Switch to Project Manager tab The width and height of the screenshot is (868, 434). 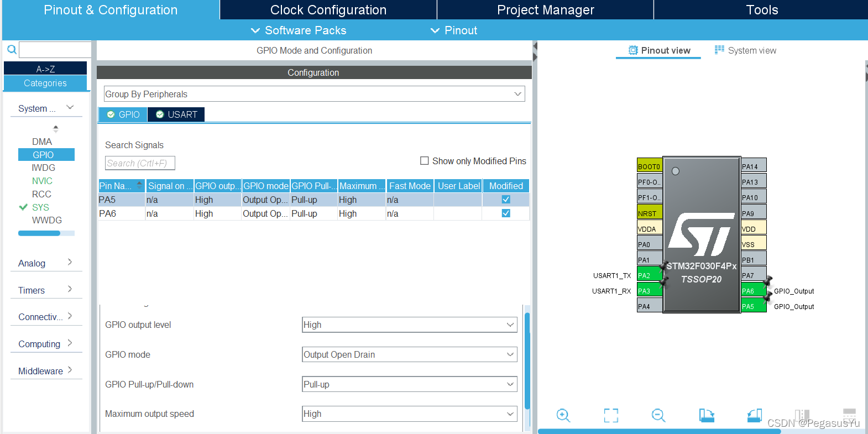tap(545, 10)
